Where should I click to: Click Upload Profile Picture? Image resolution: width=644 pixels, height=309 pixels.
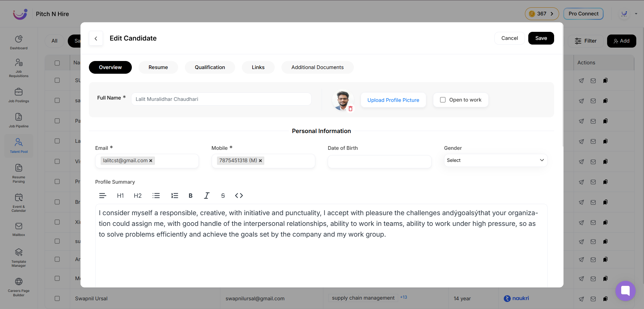tap(393, 100)
